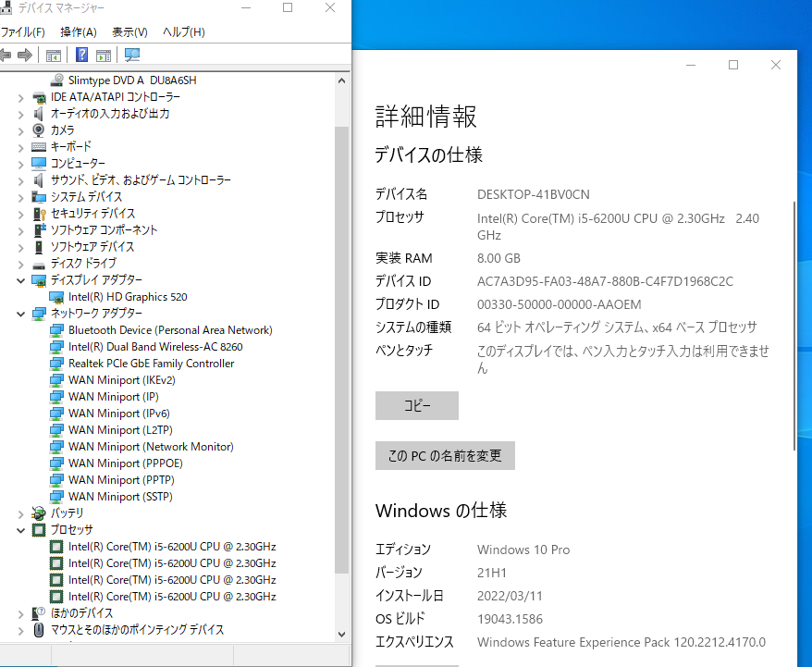
Task: Click the Device Manager title bar app icon
Action: 6,7
